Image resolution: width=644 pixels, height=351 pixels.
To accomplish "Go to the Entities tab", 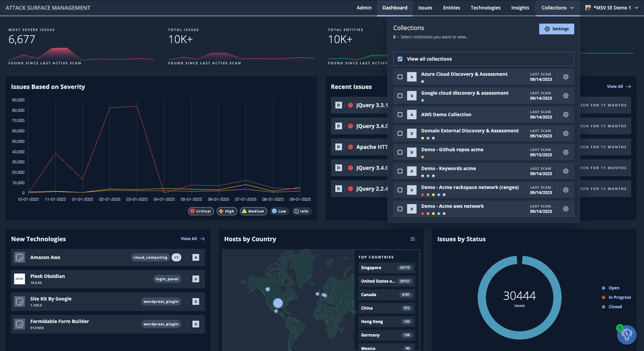I will [x=451, y=8].
